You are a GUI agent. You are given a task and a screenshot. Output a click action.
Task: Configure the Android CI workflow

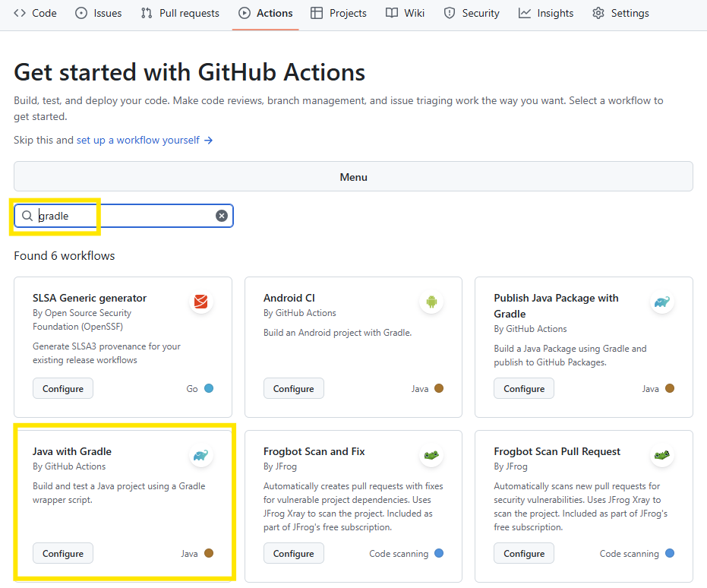(294, 389)
